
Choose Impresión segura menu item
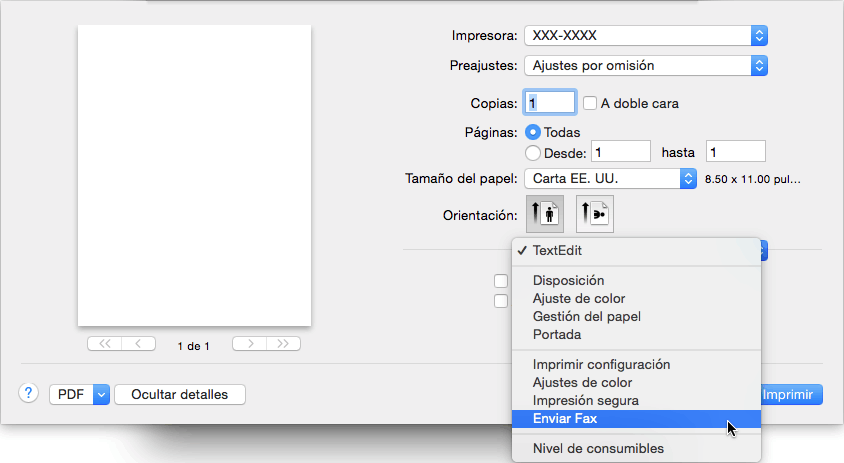(636, 401)
